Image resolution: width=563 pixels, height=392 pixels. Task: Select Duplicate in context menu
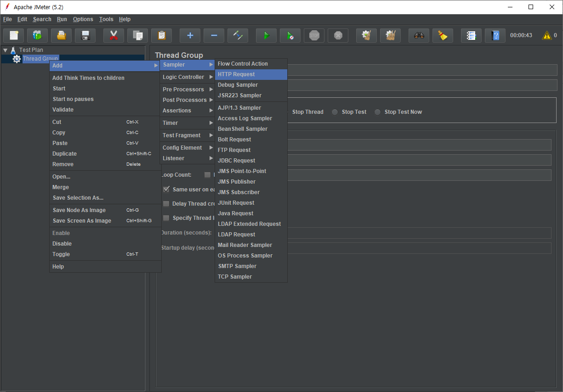tap(105, 154)
